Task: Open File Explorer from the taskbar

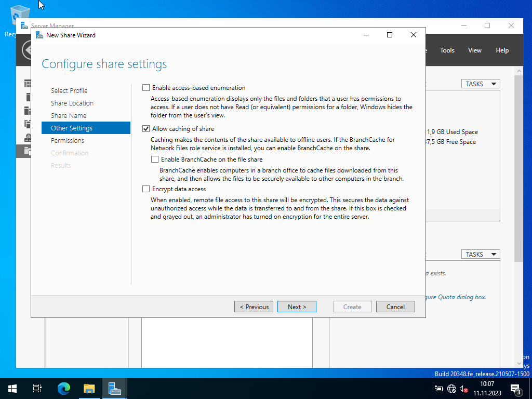Action: [x=89, y=388]
